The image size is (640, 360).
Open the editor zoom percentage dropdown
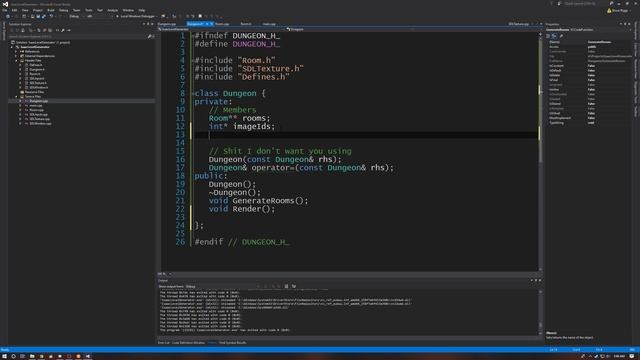pos(164,274)
